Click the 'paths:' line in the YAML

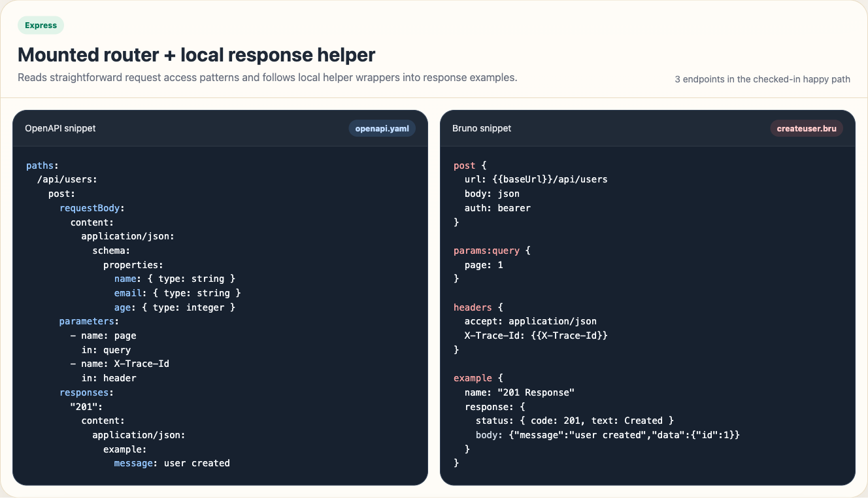click(42, 165)
